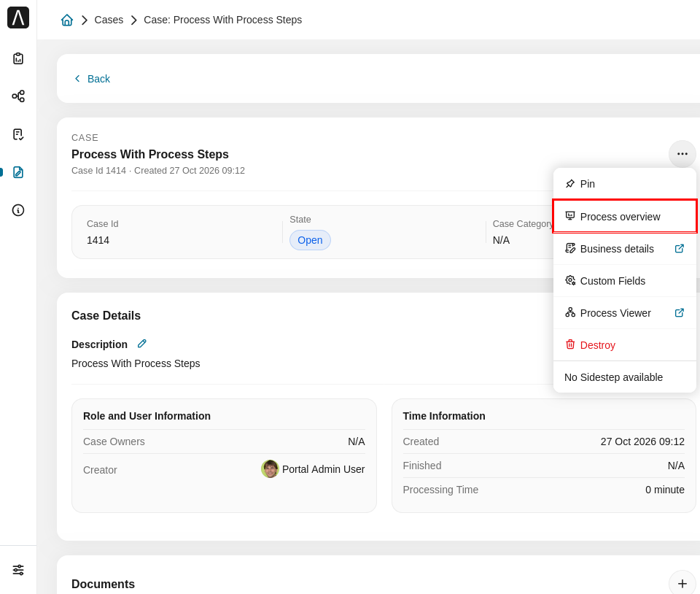The width and height of the screenshot is (700, 594).
Task: Click Created value 27 Oct 2026 09:12
Action: click(x=642, y=441)
